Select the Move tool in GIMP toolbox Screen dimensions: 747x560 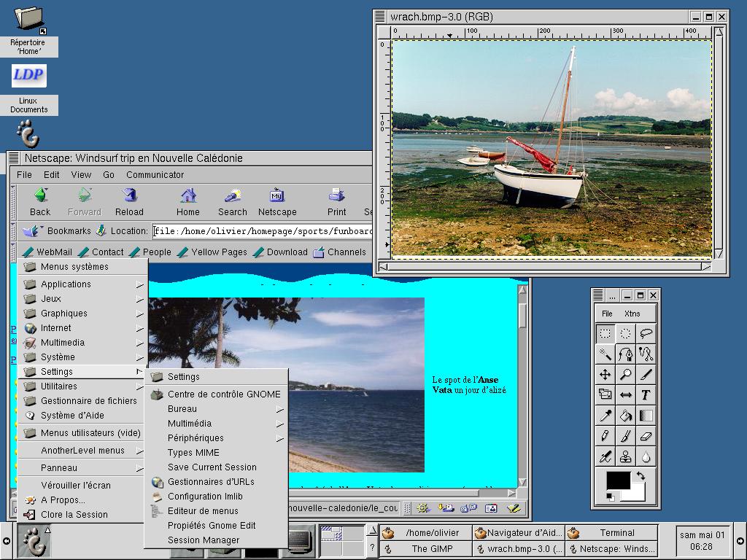pyautogui.click(x=605, y=374)
